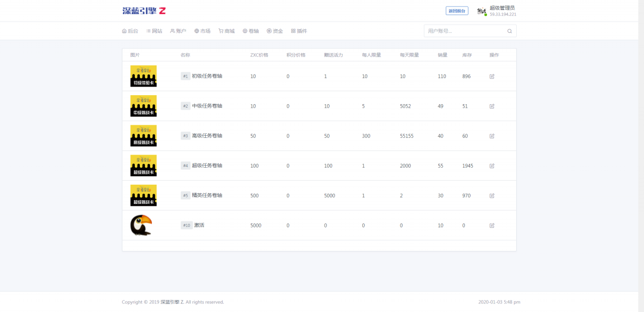Open the 资金 funds icon
This screenshot has width=644, height=312.
(x=269, y=31)
